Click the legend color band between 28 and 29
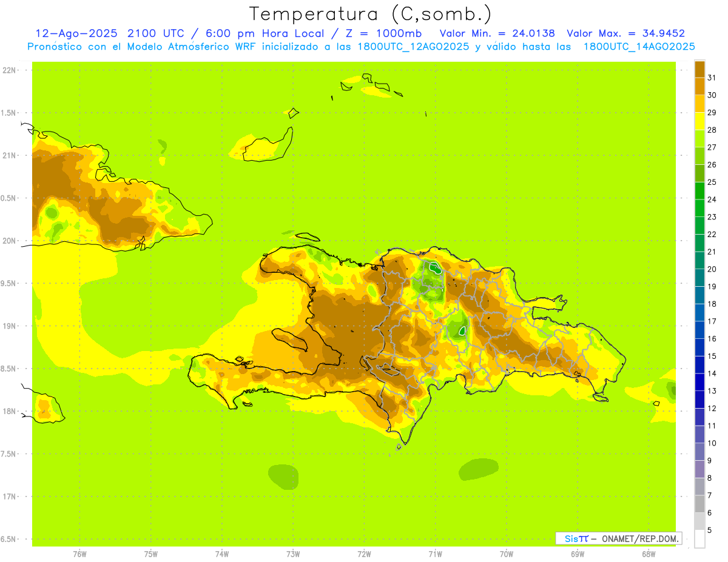The width and height of the screenshot is (728, 562). [699, 121]
